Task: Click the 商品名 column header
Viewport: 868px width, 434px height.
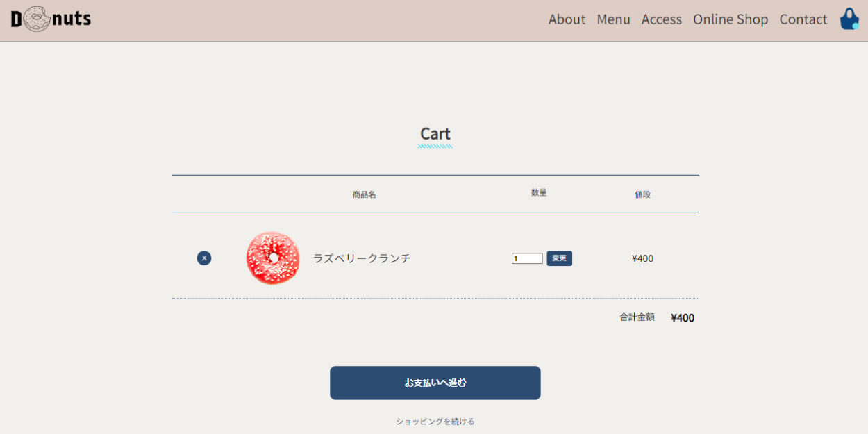Action: [364, 194]
